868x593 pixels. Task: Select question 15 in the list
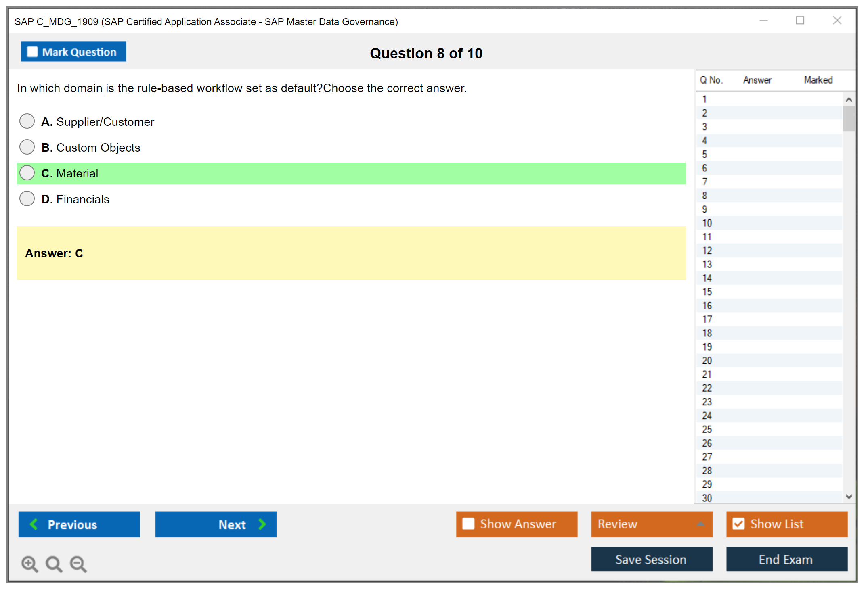(707, 292)
